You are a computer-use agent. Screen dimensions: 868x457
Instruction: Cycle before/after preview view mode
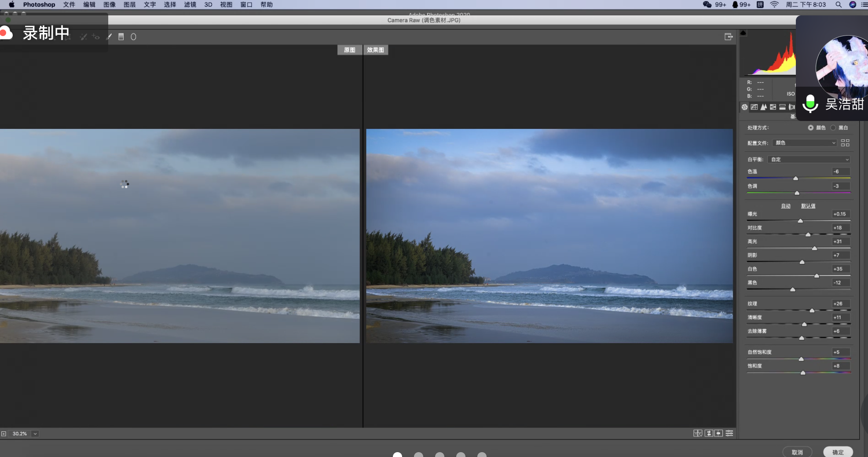pyautogui.click(x=697, y=433)
